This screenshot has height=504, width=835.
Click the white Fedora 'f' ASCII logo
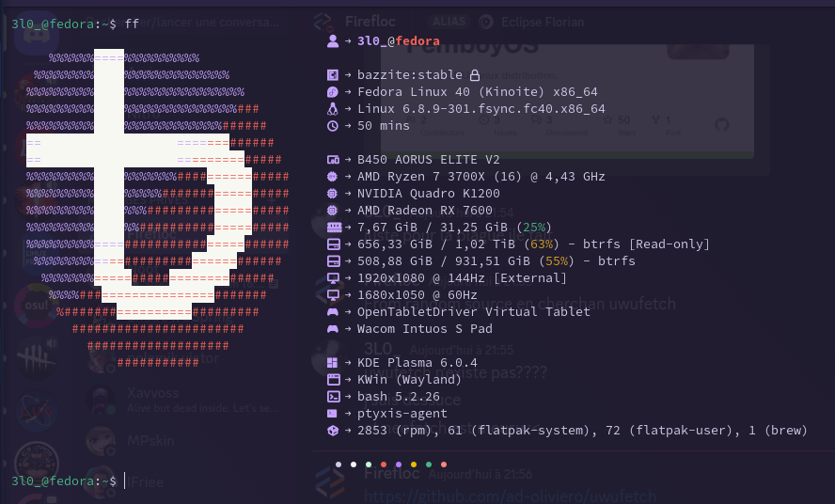139,183
